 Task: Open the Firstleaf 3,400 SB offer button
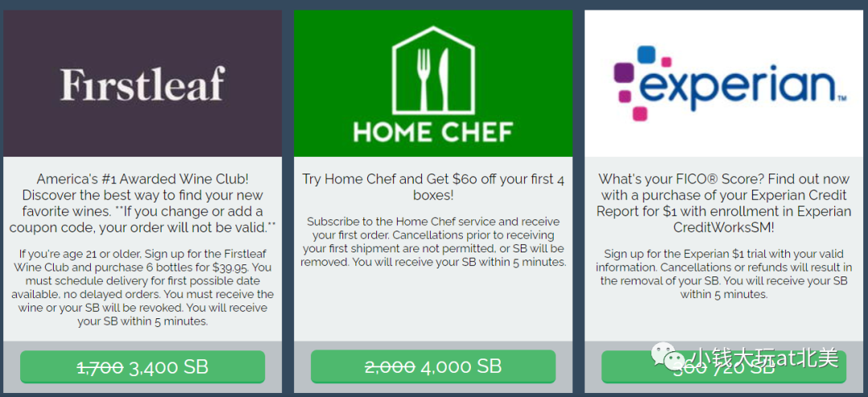(x=142, y=366)
